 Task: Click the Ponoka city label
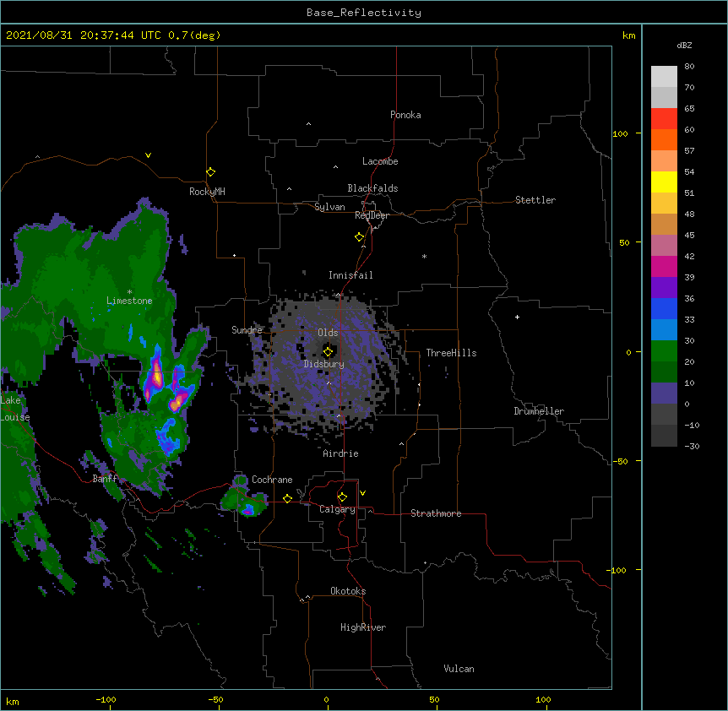(405, 115)
